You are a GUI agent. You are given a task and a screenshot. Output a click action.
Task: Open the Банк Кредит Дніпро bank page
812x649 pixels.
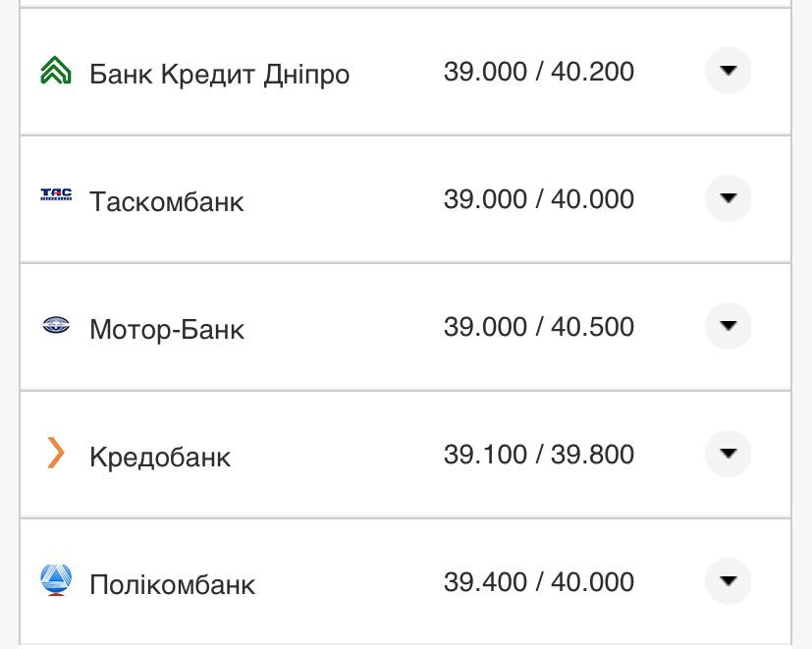point(218,73)
